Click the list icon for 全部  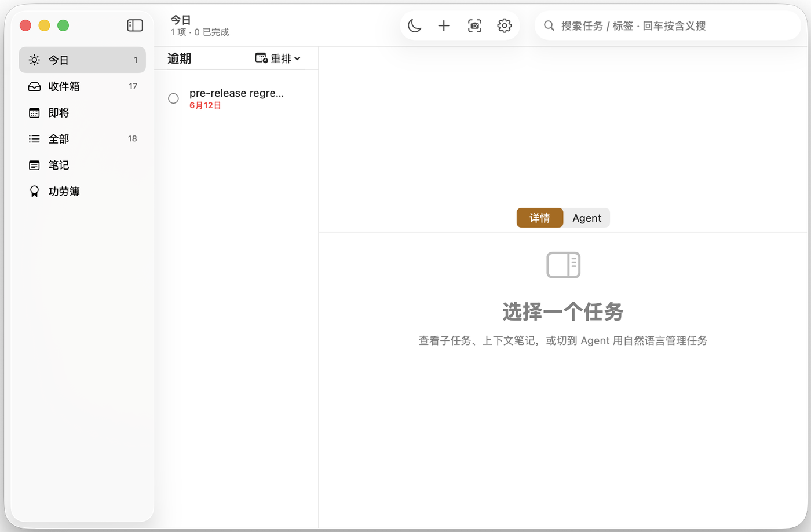(34, 139)
